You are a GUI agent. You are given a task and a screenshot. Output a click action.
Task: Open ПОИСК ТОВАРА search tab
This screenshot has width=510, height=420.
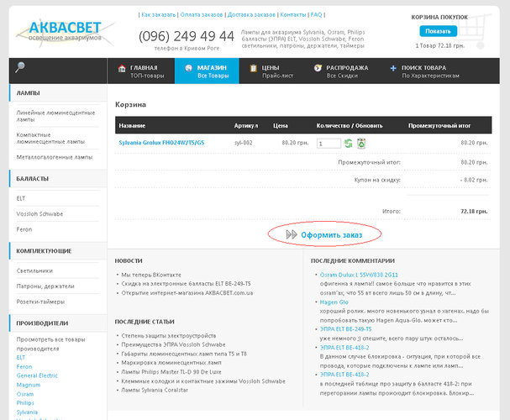[x=429, y=71]
